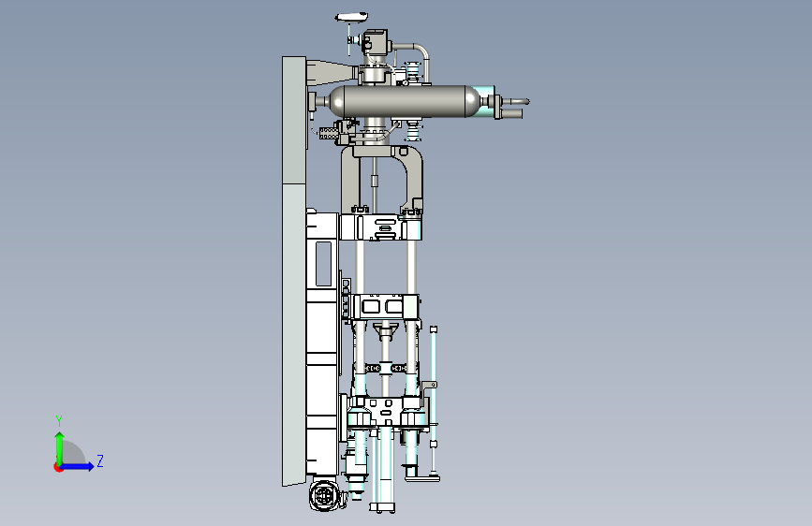Select the C-shaped yoke frame below tank

click(382, 179)
